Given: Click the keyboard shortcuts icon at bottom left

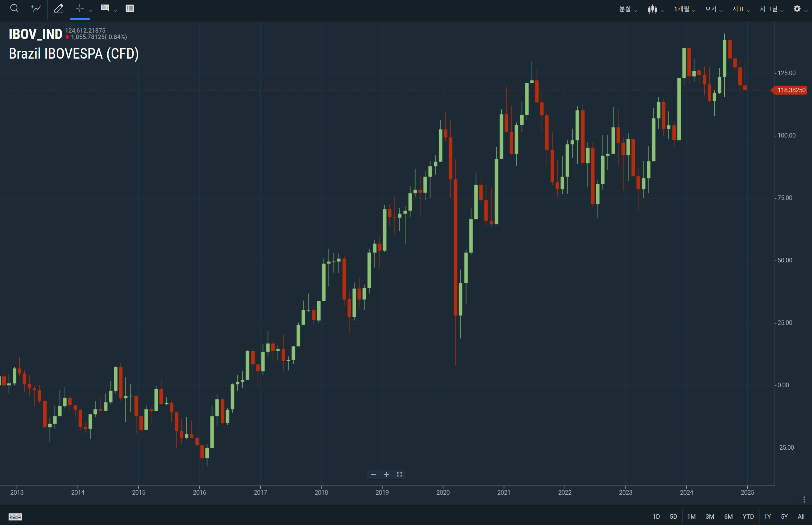Looking at the screenshot, I should 15,516.
